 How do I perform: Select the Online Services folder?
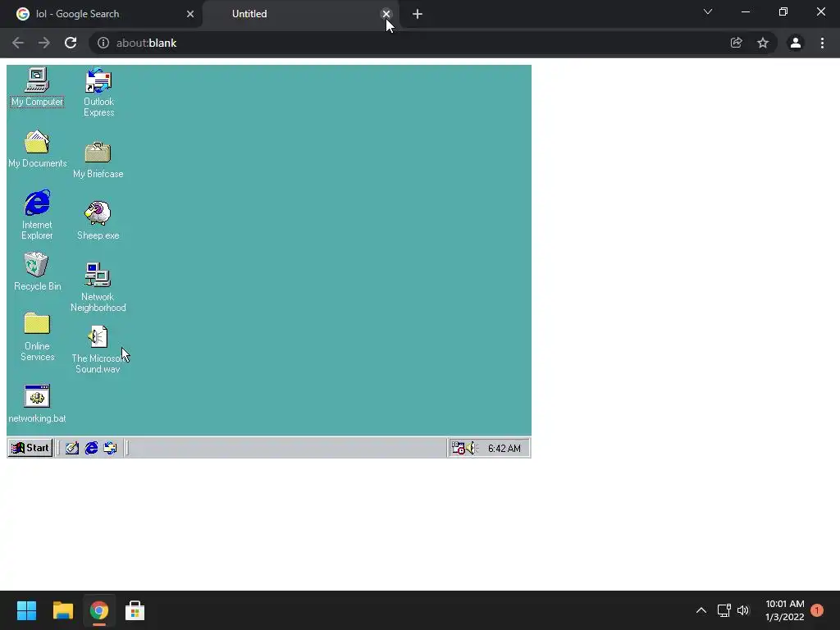click(x=37, y=337)
